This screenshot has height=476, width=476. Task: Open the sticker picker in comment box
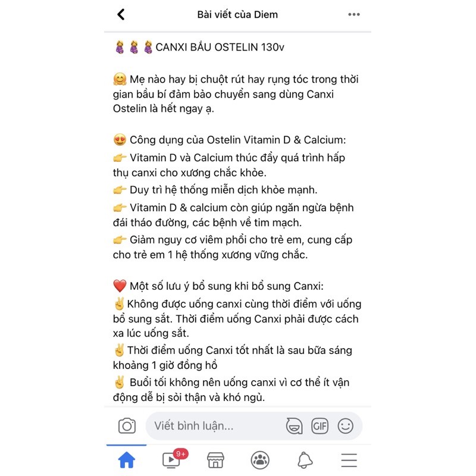point(294,425)
